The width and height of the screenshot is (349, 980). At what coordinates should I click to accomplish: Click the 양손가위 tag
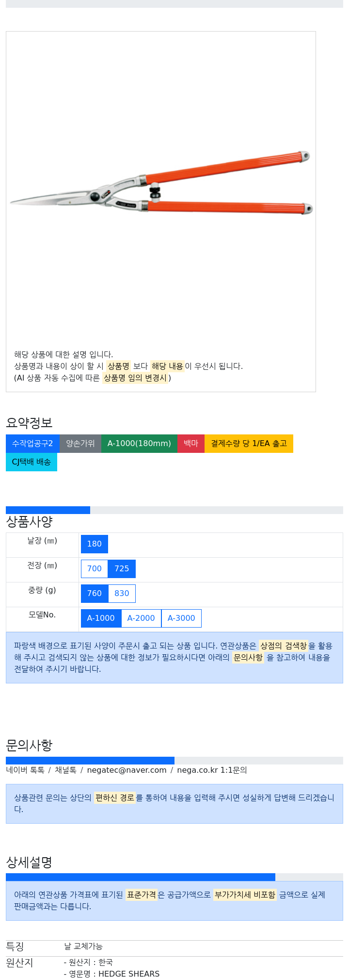[x=80, y=444]
